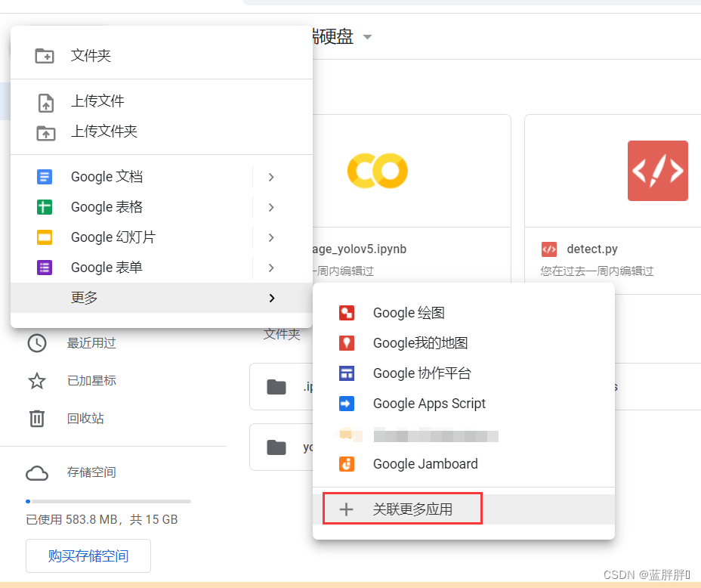Click the storage usage progress bar
The height and width of the screenshot is (588, 701).
[108, 501]
